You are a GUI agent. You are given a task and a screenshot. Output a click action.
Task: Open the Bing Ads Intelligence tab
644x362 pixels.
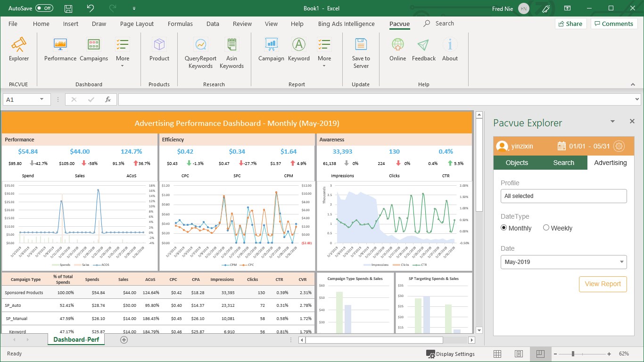point(346,24)
